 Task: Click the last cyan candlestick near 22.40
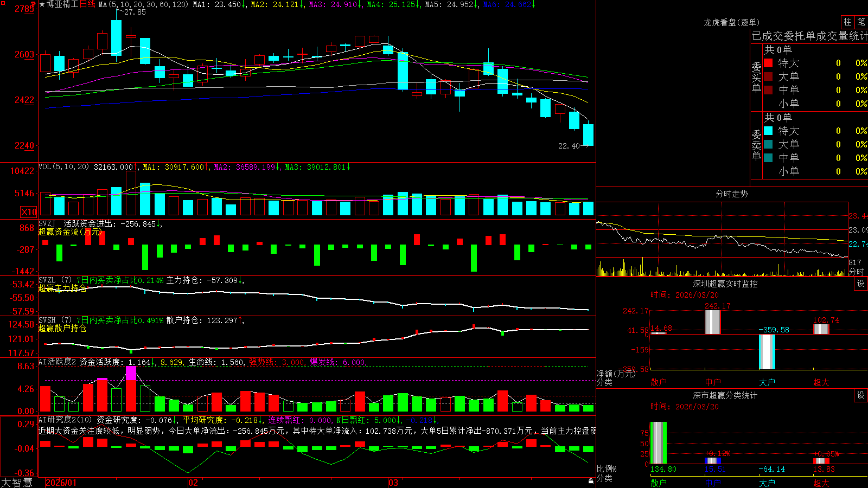(588, 135)
